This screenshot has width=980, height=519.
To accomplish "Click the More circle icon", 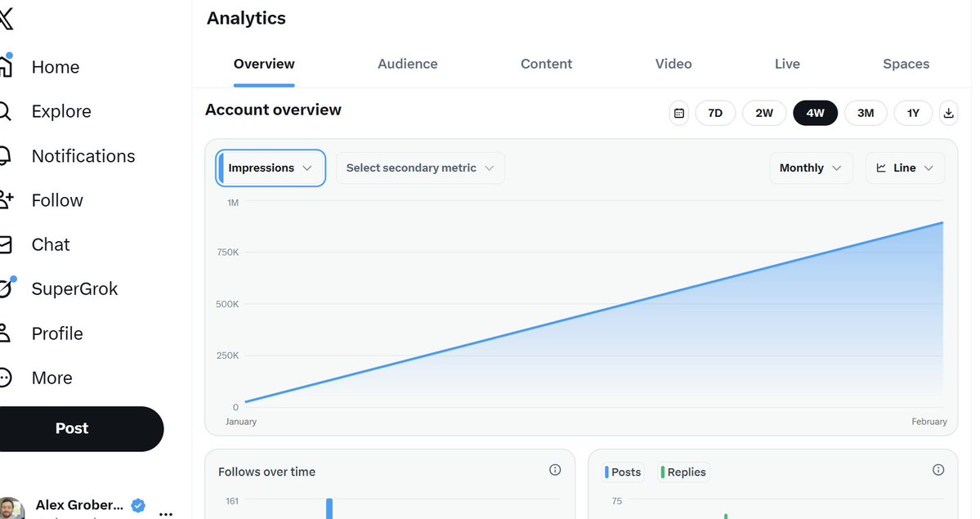I will 5,378.
